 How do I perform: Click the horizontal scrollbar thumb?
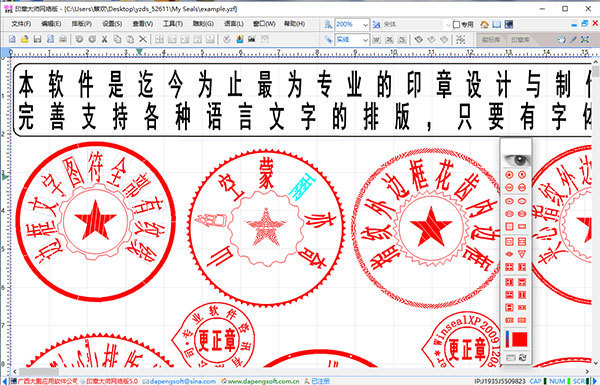pyautogui.click(x=39, y=372)
